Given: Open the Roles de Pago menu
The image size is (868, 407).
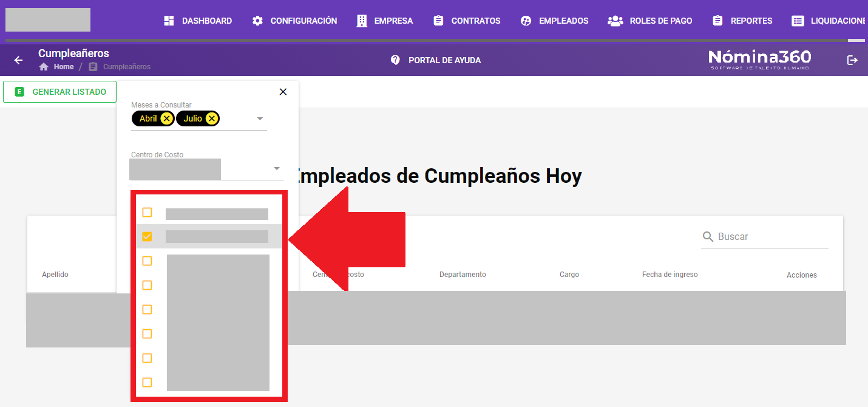Looking at the screenshot, I should [x=650, y=21].
